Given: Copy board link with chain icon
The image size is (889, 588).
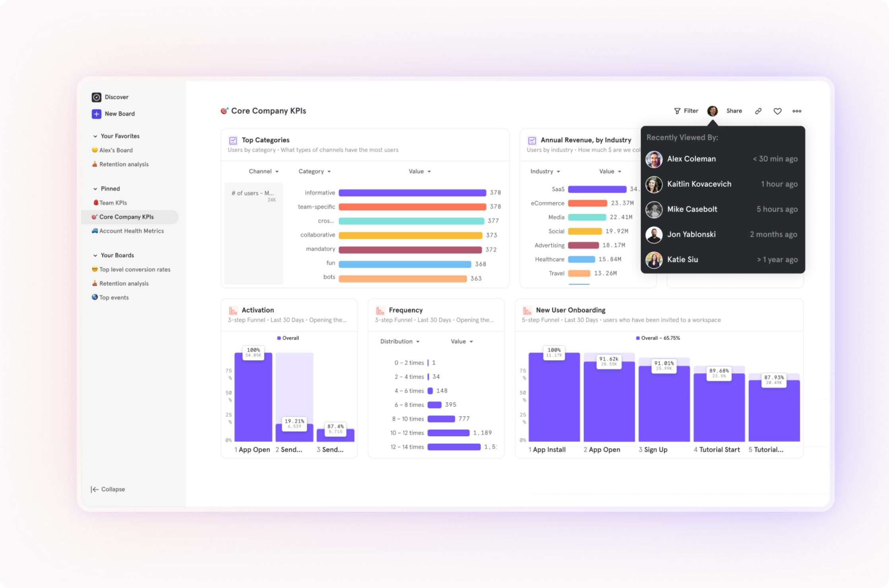Looking at the screenshot, I should click(758, 111).
